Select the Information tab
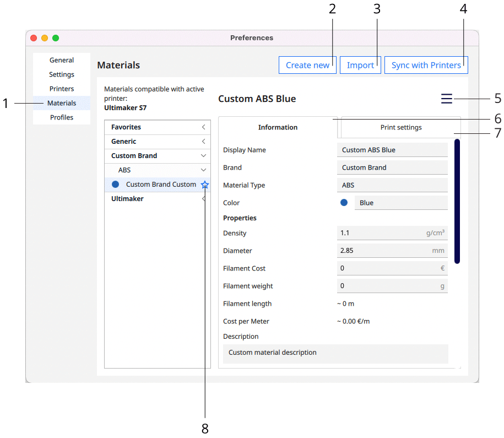Screen dimensions: 504x438 278,127
